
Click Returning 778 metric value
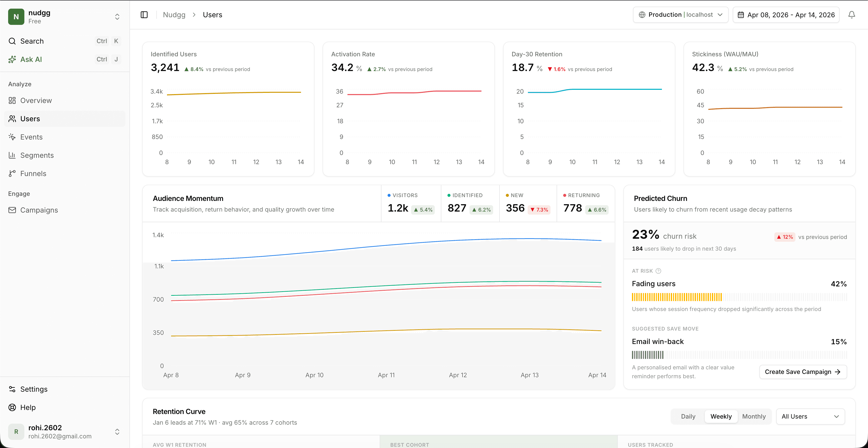click(573, 208)
